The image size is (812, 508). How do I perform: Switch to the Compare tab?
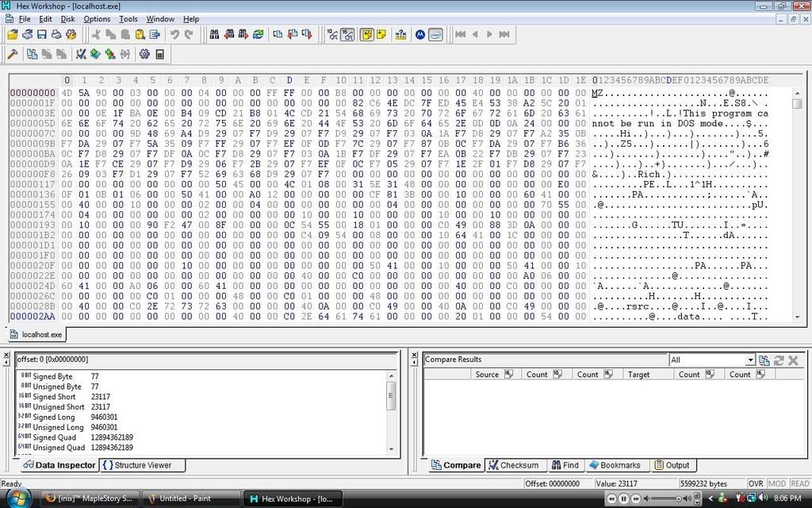[456, 465]
